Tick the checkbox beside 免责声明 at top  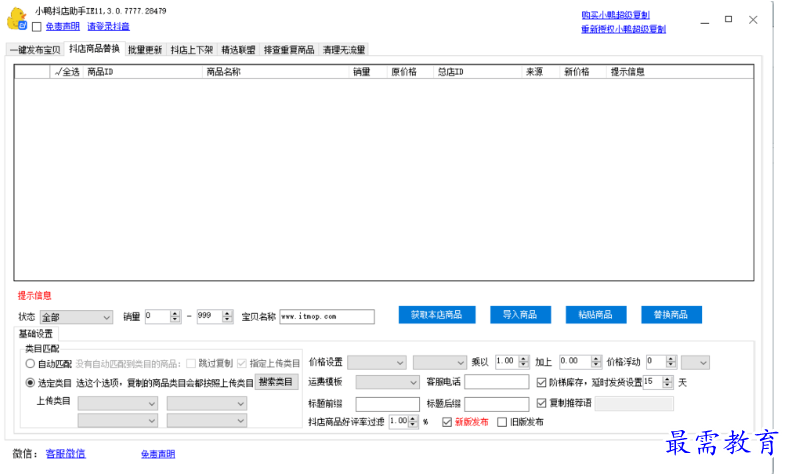click(37, 27)
